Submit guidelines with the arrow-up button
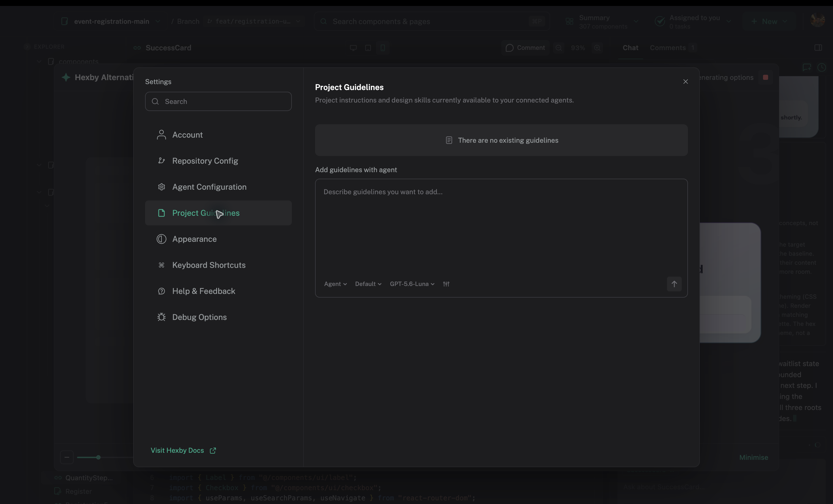This screenshot has width=833, height=504. (x=674, y=284)
